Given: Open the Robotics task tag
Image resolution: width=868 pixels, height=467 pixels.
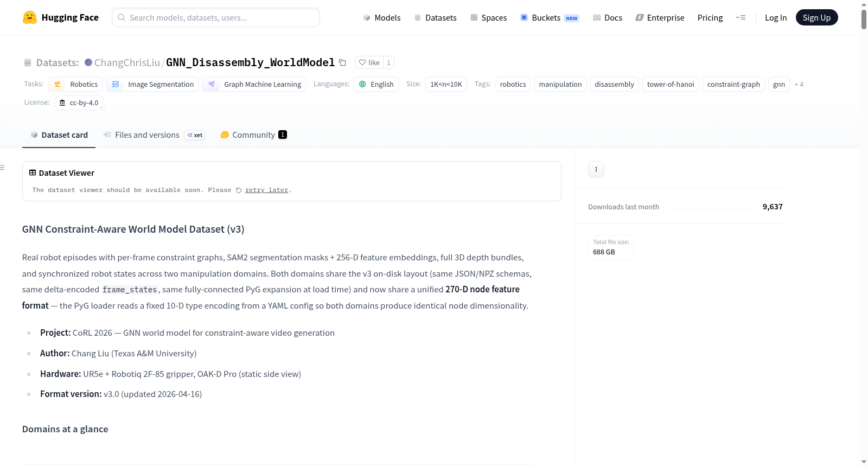Looking at the screenshot, I should tap(75, 84).
